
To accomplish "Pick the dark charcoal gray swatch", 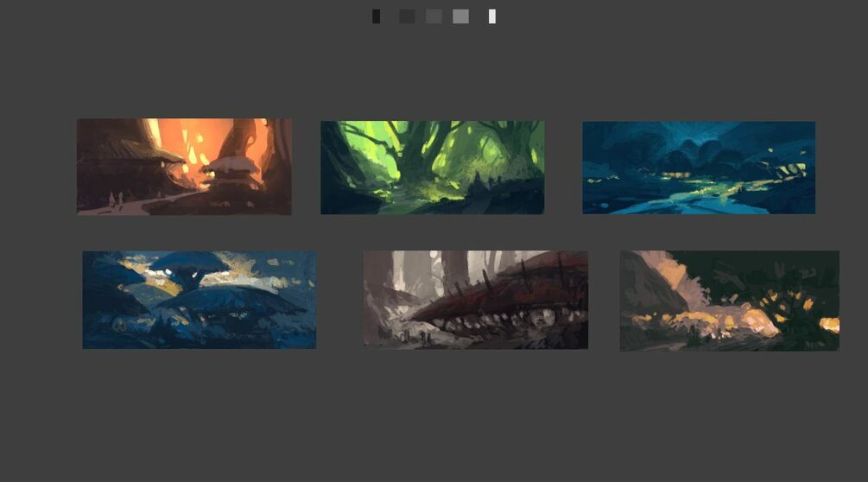I will point(407,16).
